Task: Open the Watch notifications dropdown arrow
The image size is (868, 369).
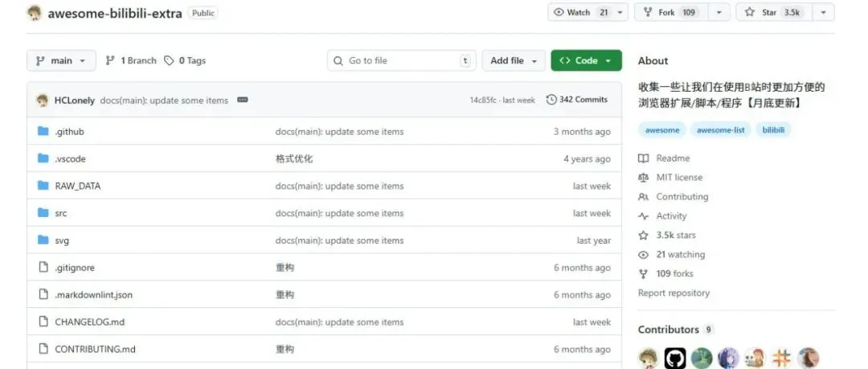Action: point(620,12)
